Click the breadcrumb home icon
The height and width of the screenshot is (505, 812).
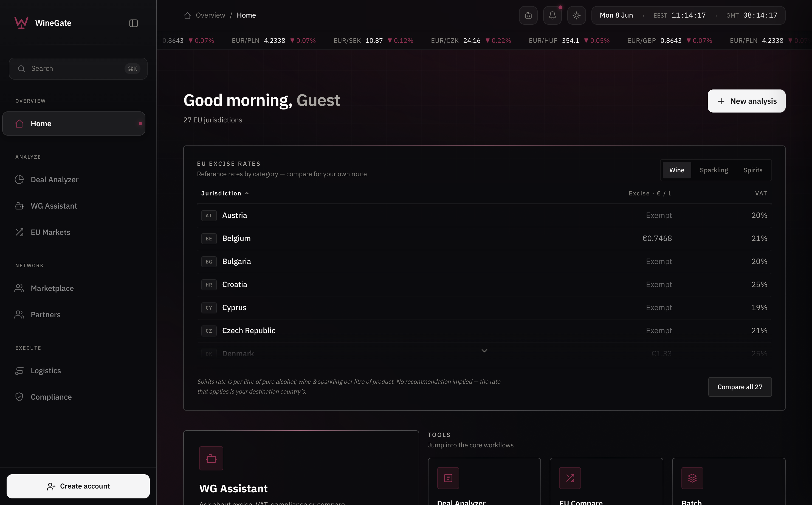point(187,15)
